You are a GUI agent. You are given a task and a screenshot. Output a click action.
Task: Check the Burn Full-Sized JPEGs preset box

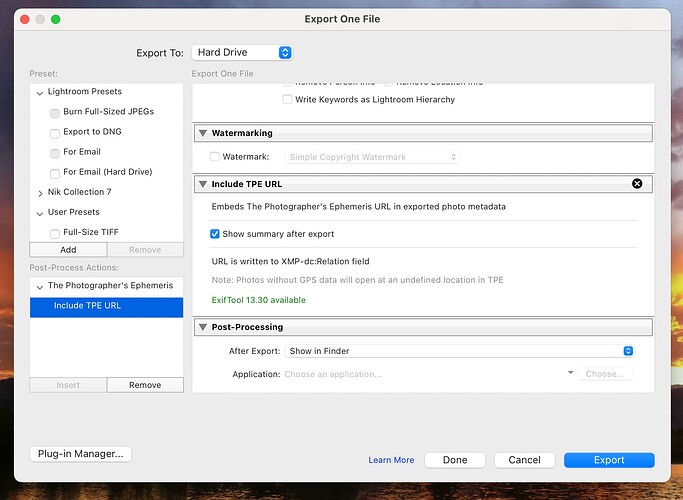click(55, 113)
